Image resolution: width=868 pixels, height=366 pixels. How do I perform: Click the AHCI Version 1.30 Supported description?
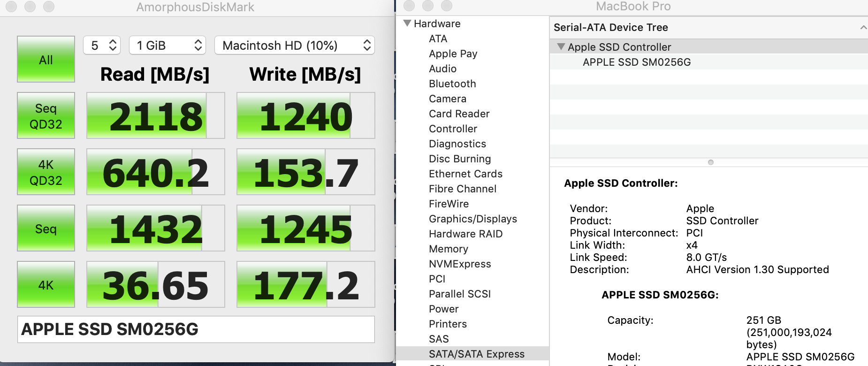[x=757, y=269]
